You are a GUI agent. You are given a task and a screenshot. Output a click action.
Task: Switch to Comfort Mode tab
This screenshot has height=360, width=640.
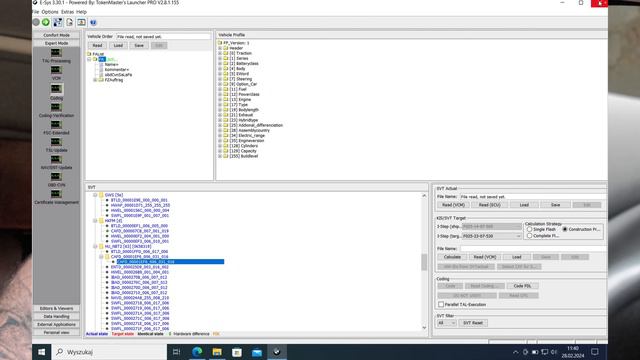tap(56, 35)
